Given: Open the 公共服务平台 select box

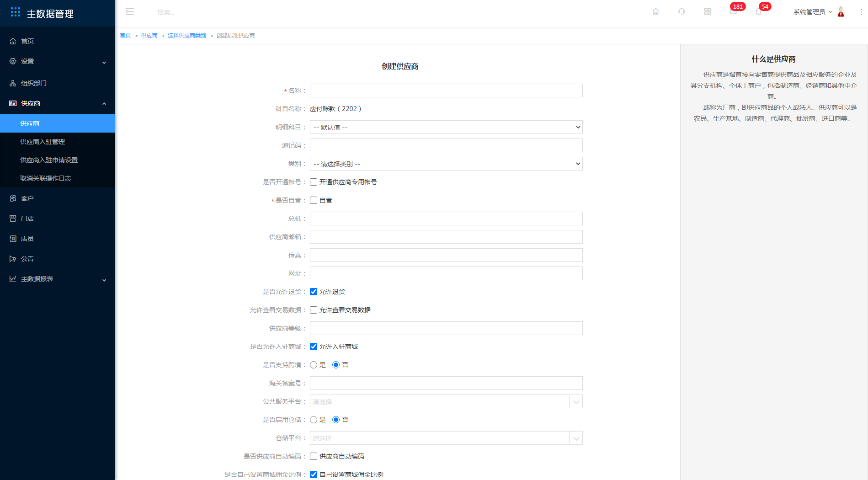Looking at the screenshot, I should (446, 401).
